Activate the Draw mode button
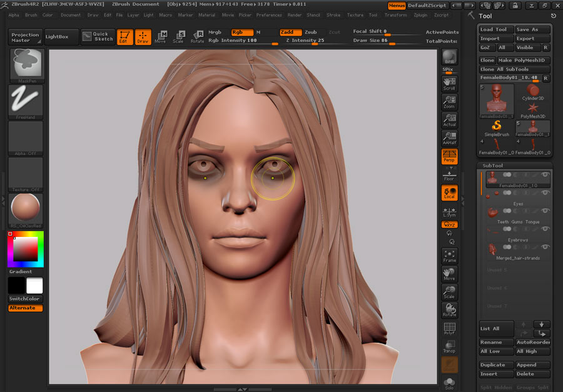 (143, 37)
